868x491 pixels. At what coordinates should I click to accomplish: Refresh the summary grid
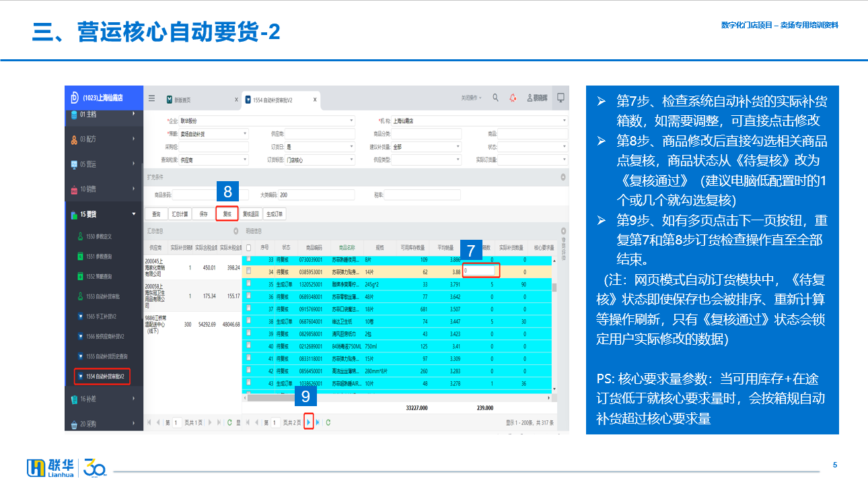point(229,422)
